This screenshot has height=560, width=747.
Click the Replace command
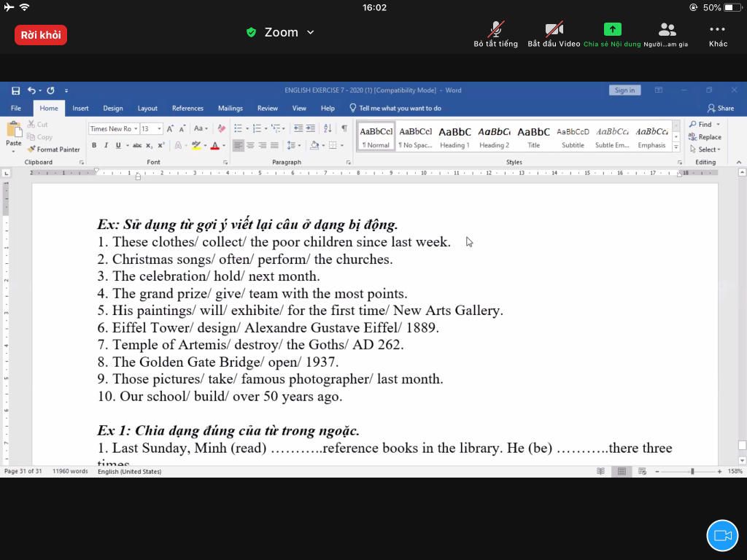705,136
